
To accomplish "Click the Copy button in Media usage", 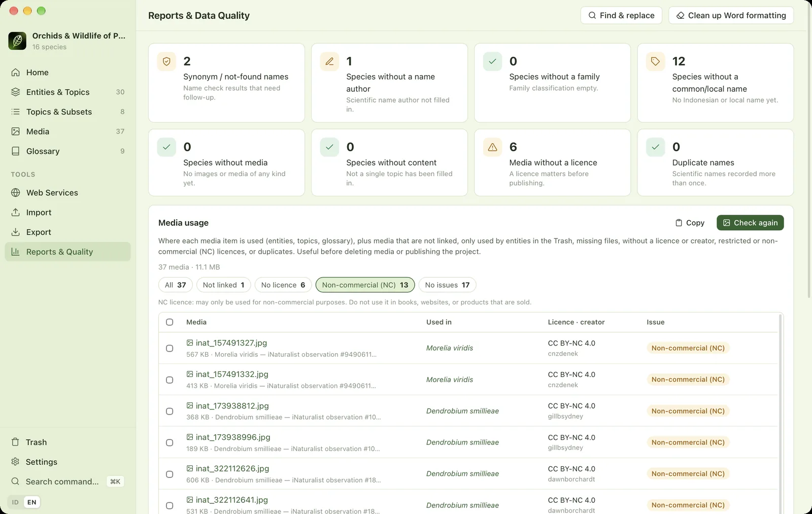I will (x=690, y=223).
